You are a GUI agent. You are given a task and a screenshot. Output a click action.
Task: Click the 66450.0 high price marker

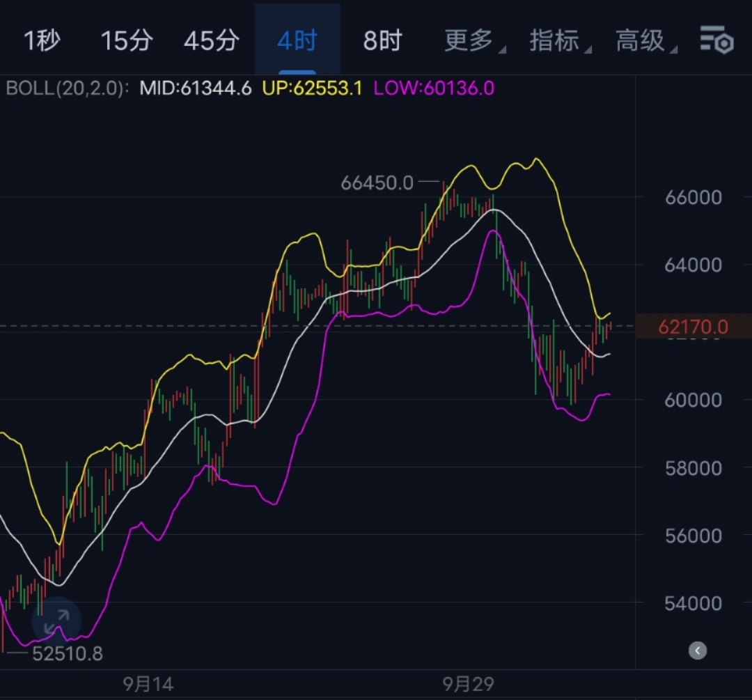tap(377, 183)
